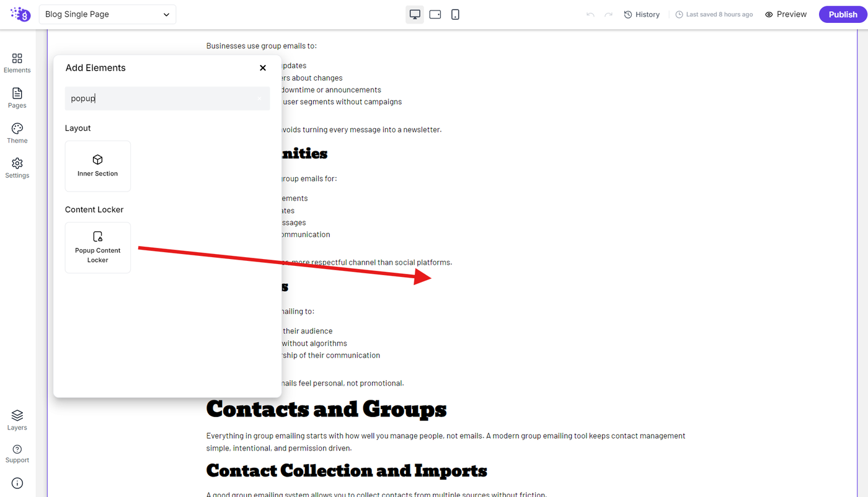Open the Layers panel
The image size is (868, 497).
click(17, 420)
